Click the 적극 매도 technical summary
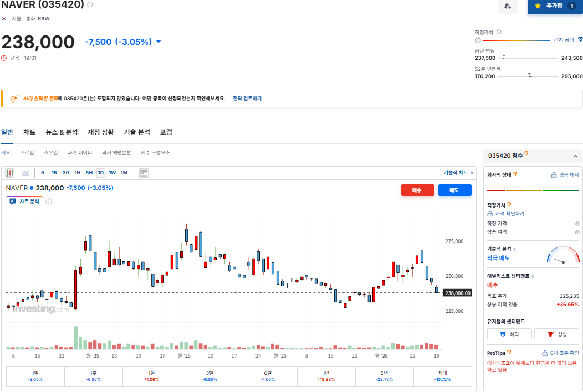The image size is (583, 392). coord(498,258)
